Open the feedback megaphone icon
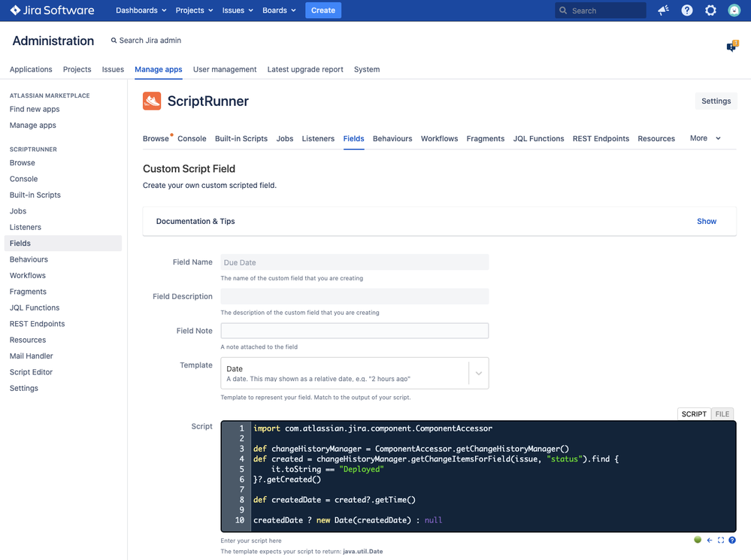This screenshot has width=751, height=560. point(663,10)
